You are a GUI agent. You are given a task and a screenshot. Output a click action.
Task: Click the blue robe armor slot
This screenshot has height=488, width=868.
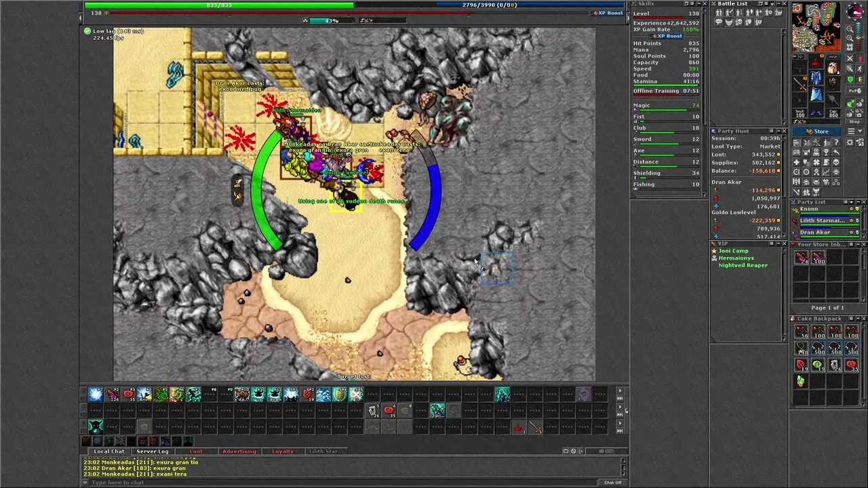(816, 77)
